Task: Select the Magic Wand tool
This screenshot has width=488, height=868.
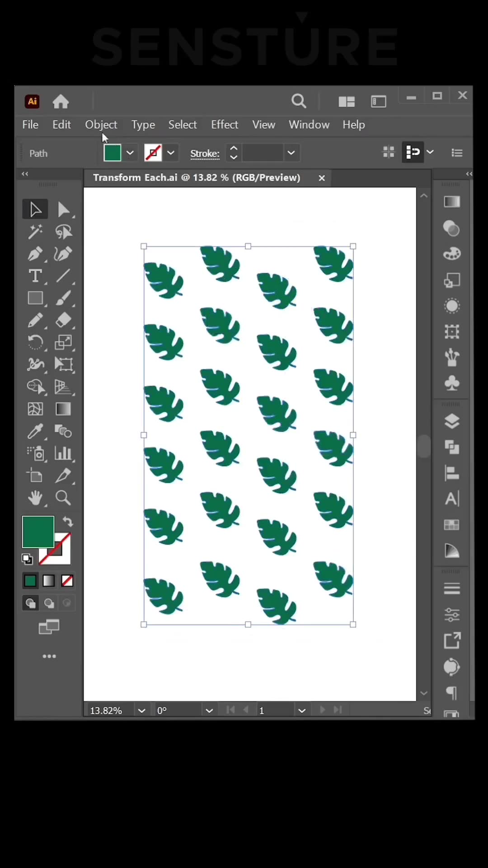Action: [35, 232]
